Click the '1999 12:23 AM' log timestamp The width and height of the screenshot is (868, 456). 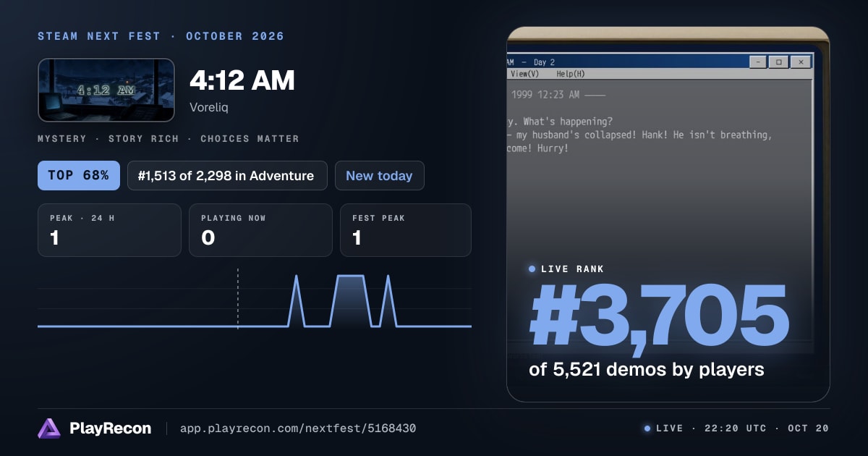pos(545,94)
